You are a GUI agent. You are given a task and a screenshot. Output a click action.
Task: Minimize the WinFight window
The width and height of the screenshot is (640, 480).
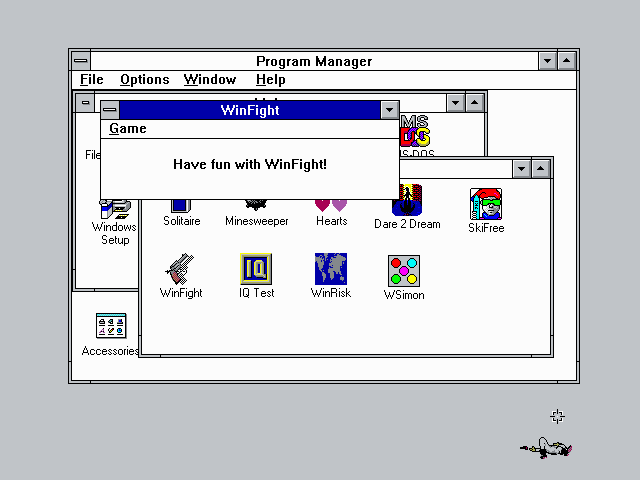389,110
